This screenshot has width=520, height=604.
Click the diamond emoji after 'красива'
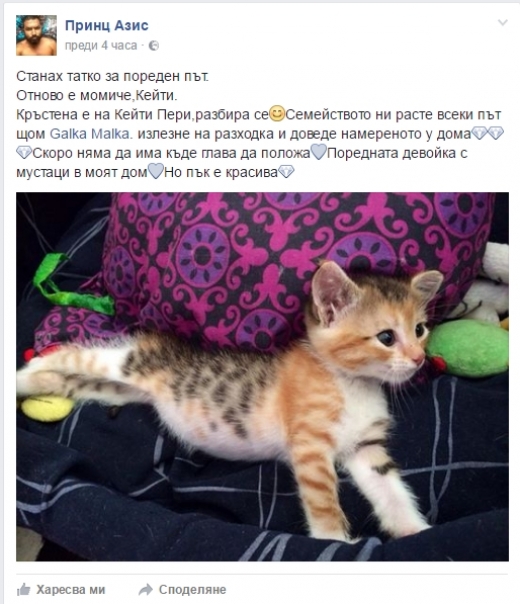pyautogui.click(x=286, y=172)
